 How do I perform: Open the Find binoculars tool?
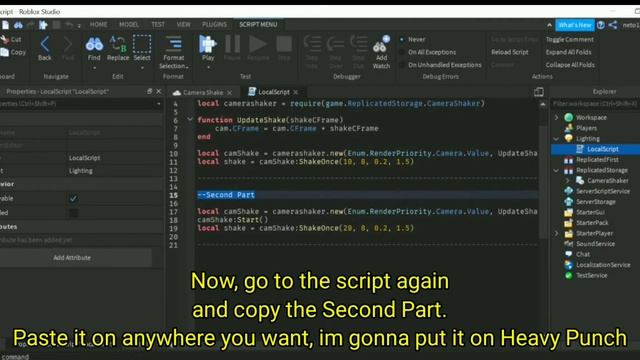click(94, 44)
